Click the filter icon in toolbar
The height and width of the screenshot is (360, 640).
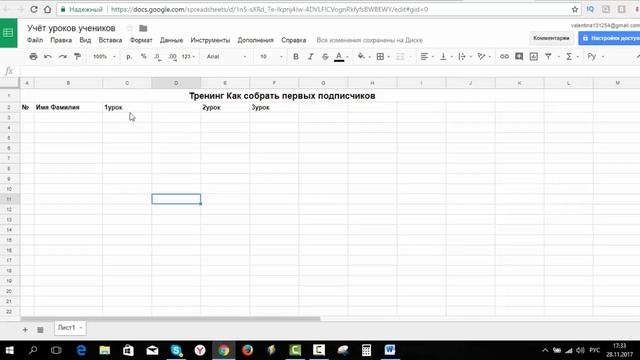(x=549, y=57)
